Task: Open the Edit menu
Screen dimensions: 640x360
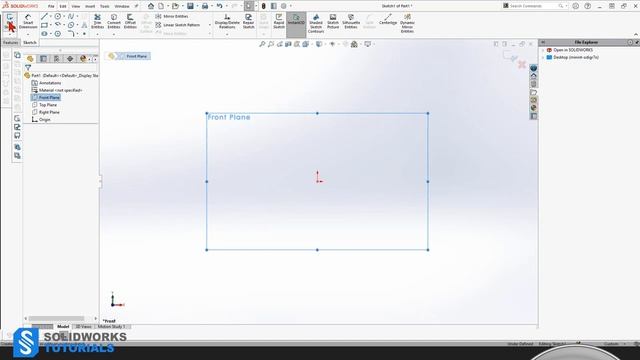Action: tap(63, 6)
